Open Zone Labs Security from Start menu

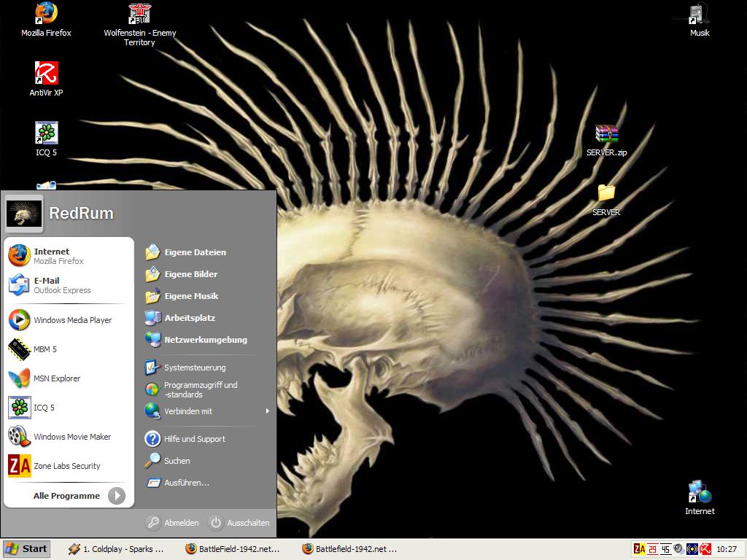pyautogui.click(x=69, y=466)
